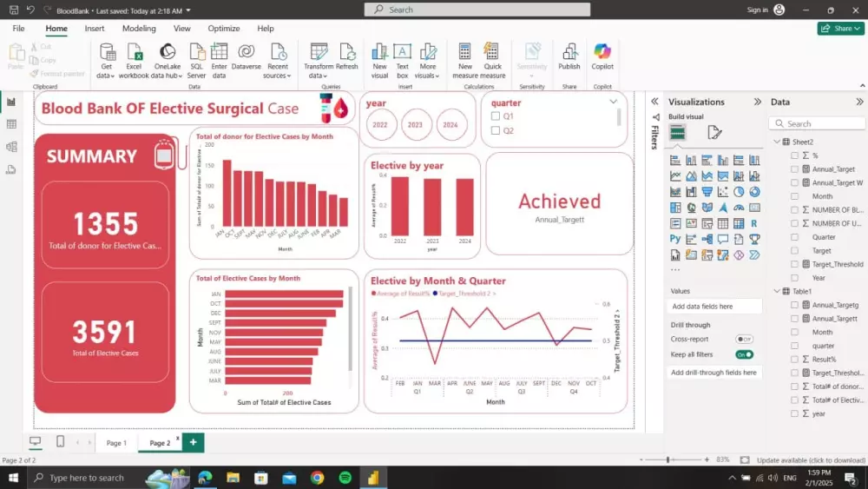Check the Result% field in Table1
Screen dimensions: 868x489
point(794,360)
